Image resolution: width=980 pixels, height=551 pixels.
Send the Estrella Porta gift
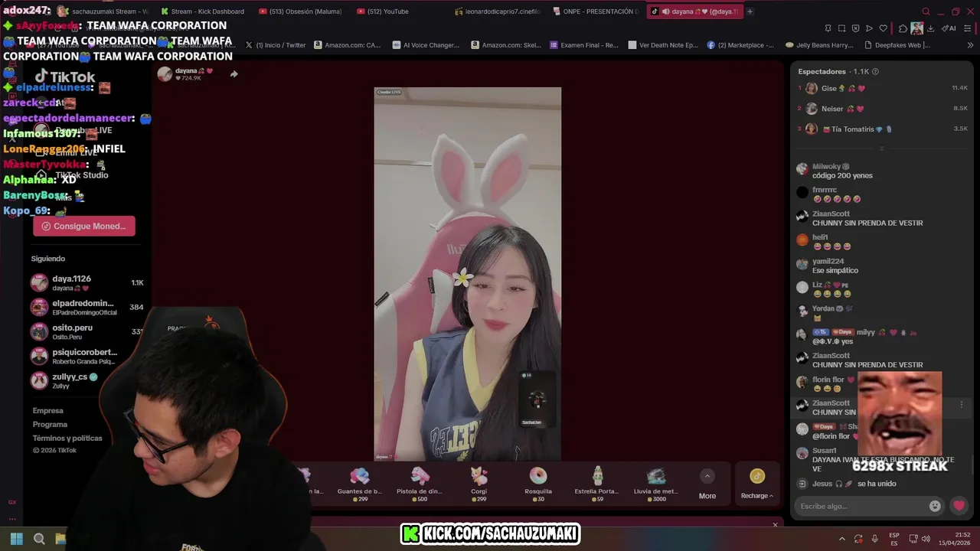[597, 485]
